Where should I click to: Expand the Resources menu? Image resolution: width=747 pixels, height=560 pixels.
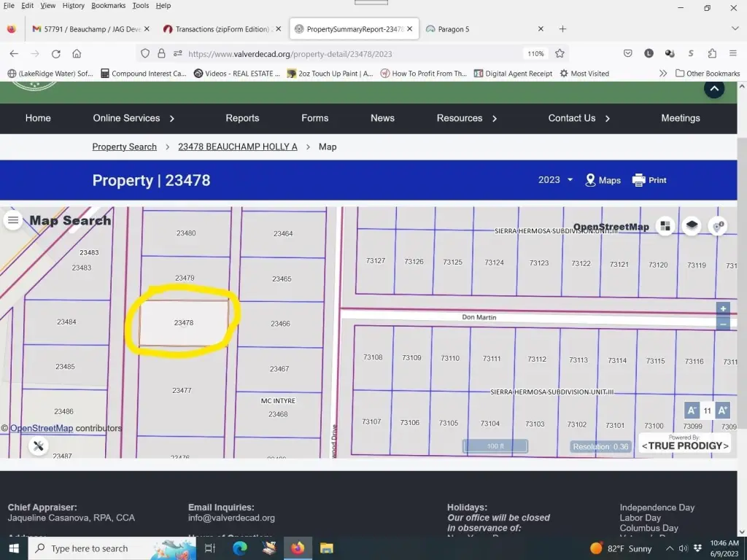(x=467, y=118)
